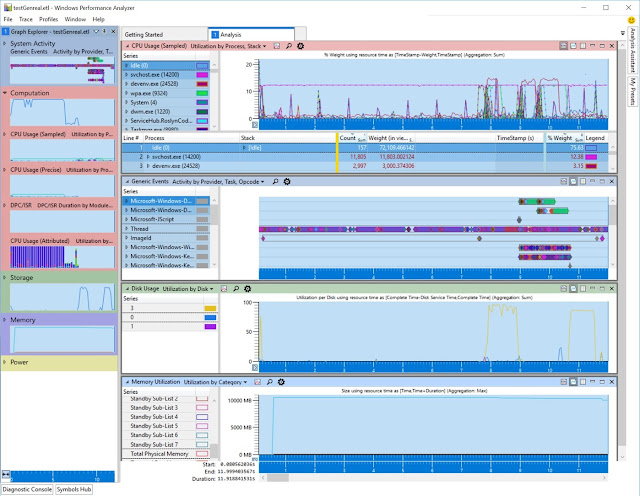Click chart-type icon in CPU Usage (Sampled) toolbar
Viewport: 640px width, 496px height.
tap(277, 46)
